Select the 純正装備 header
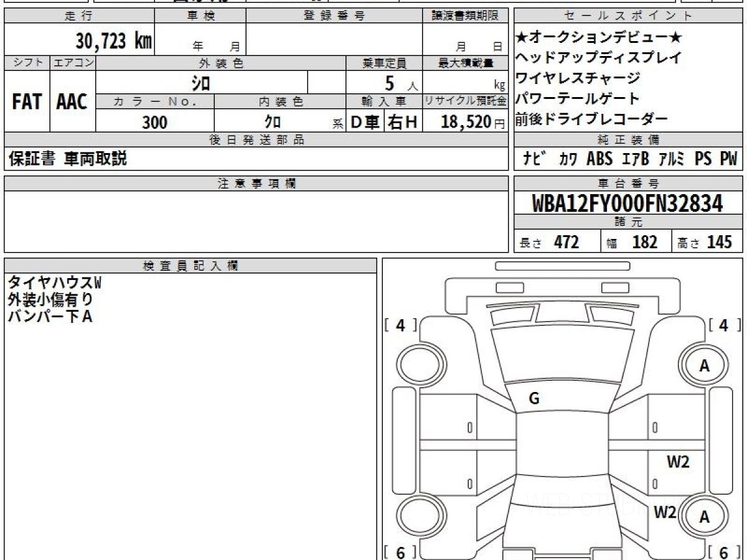Screen dimensions: 747x560 click(629, 139)
